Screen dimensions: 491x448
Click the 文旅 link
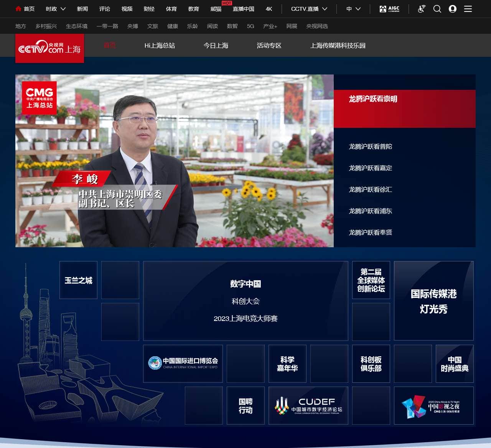pyautogui.click(x=153, y=26)
